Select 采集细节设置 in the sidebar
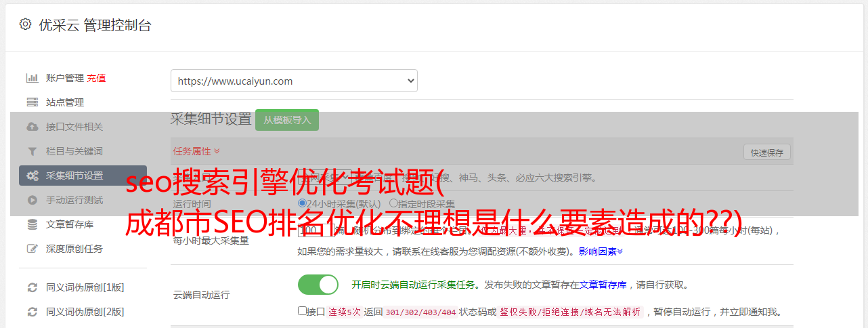868x328 pixels. (x=83, y=176)
